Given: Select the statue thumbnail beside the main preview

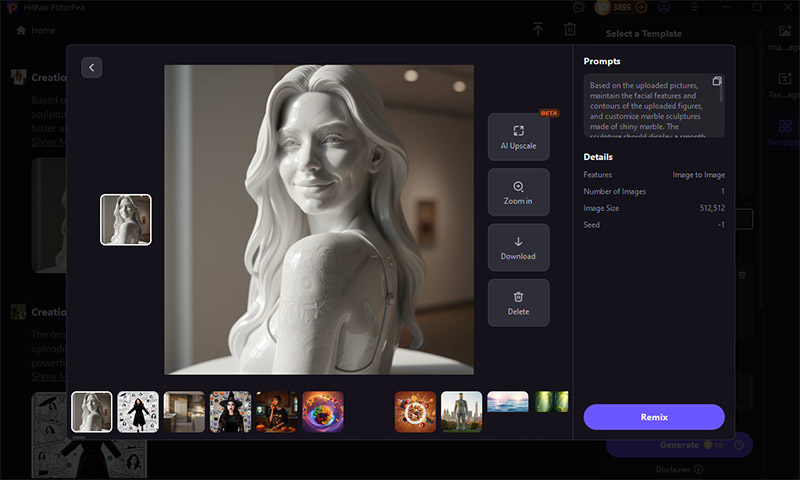Looking at the screenshot, I should click(x=126, y=219).
